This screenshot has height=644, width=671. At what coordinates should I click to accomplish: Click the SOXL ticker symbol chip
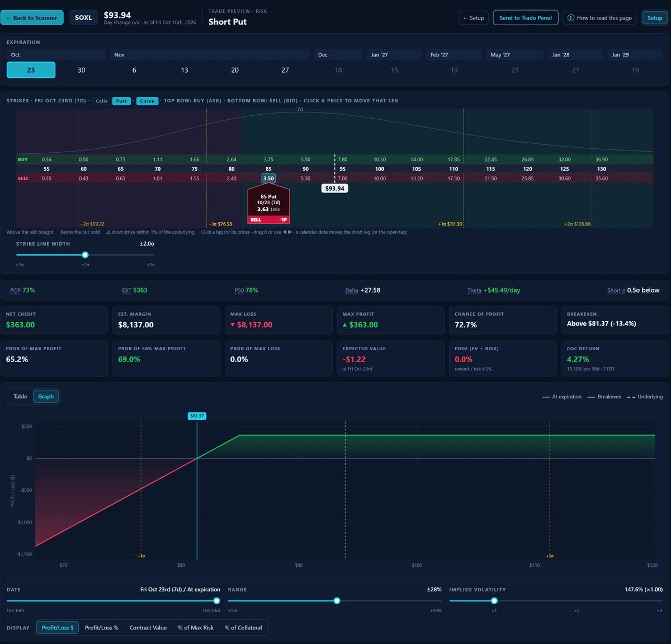pos(83,18)
